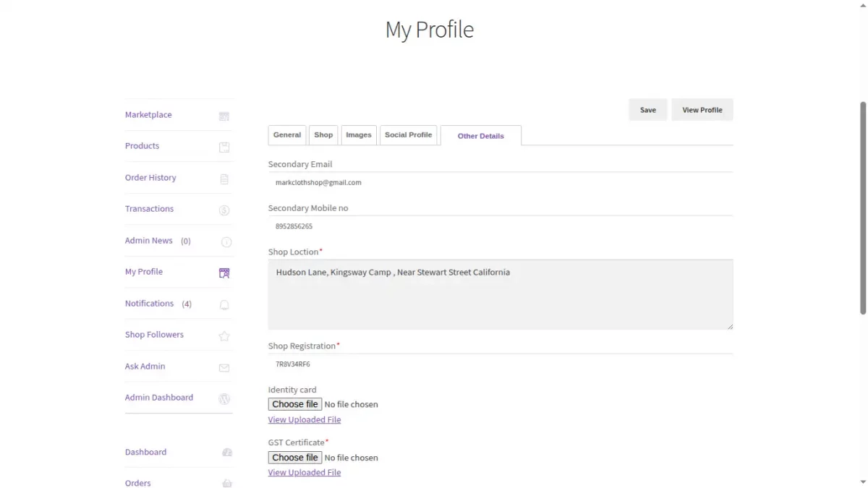Choose a file for GST Certificate

pos(294,457)
